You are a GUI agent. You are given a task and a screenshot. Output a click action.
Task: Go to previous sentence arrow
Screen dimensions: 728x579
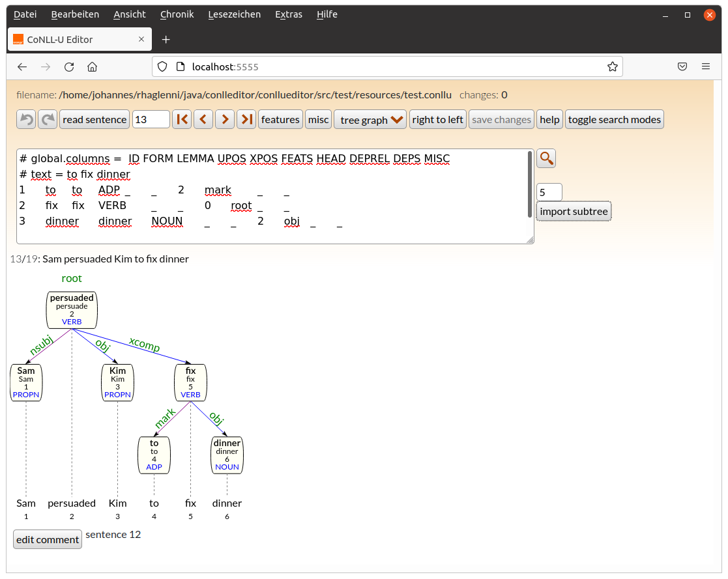tap(203, 120)
